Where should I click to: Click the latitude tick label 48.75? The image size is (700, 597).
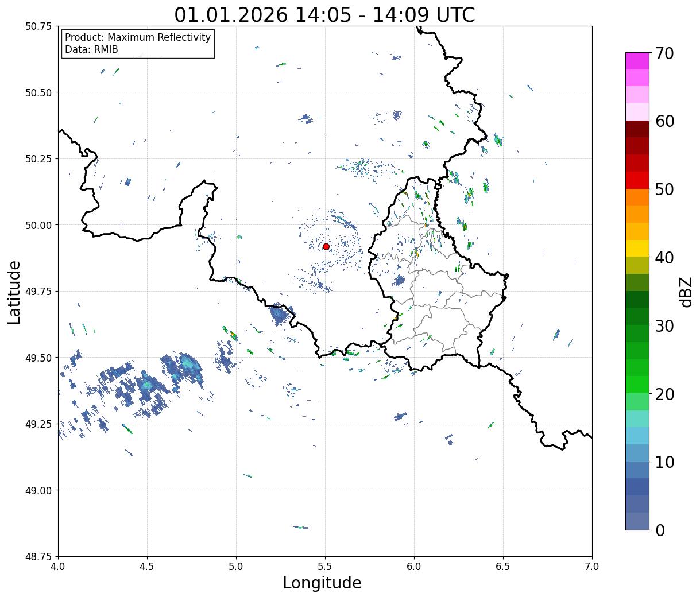click(38, 557)
